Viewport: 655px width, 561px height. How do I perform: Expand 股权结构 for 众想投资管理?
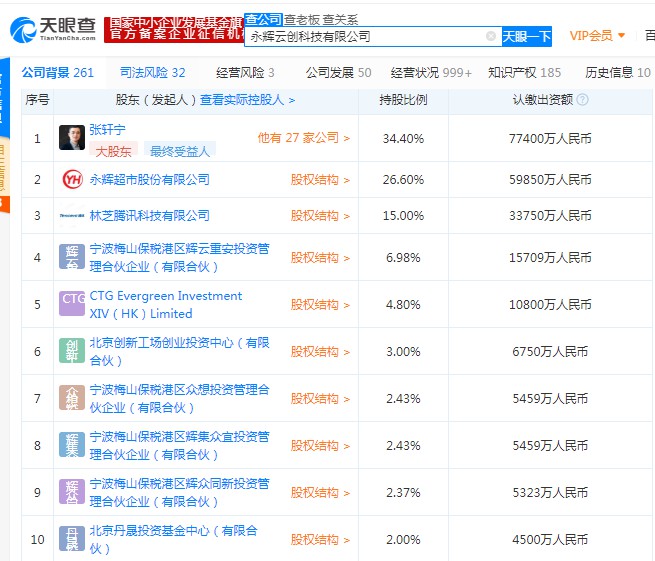pyautogui.click(x=320, y=399)
